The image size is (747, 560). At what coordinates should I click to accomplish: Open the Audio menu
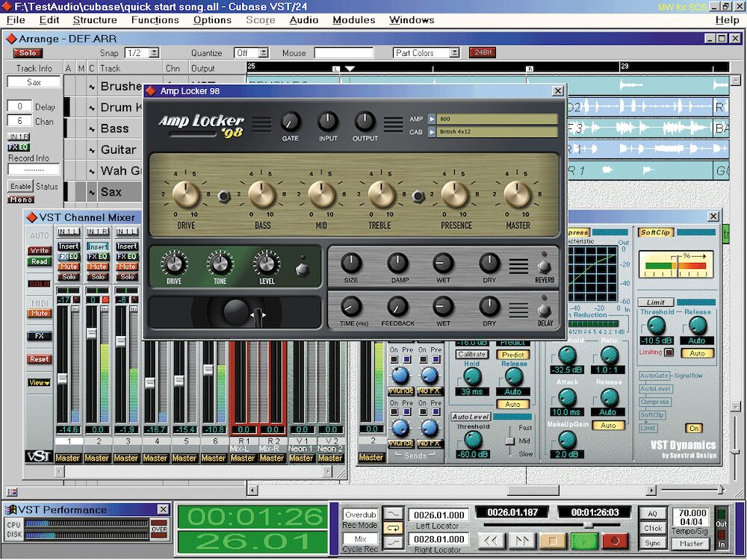click(x=303, y=20)
